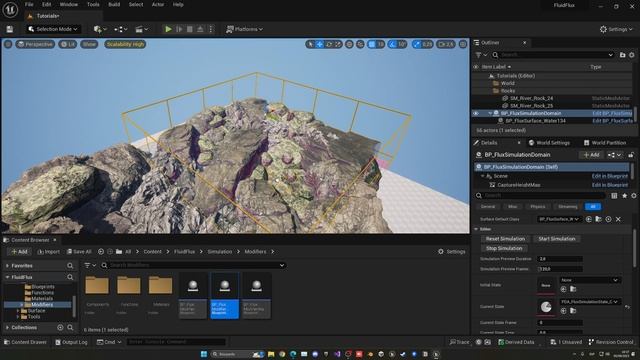The height and width of the screenshot is (360, 640).
Task: Click the Import button in Content Browser
Action: click(x=48, y=252)
